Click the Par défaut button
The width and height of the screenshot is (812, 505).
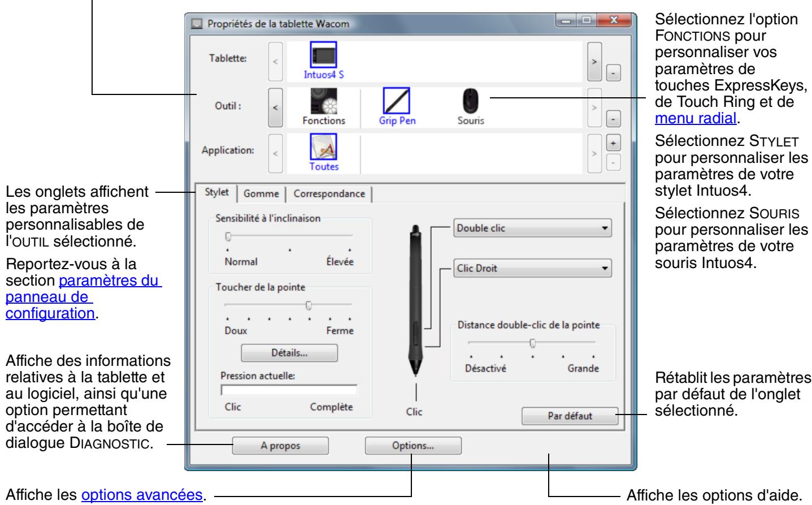(x=570, y=416)
